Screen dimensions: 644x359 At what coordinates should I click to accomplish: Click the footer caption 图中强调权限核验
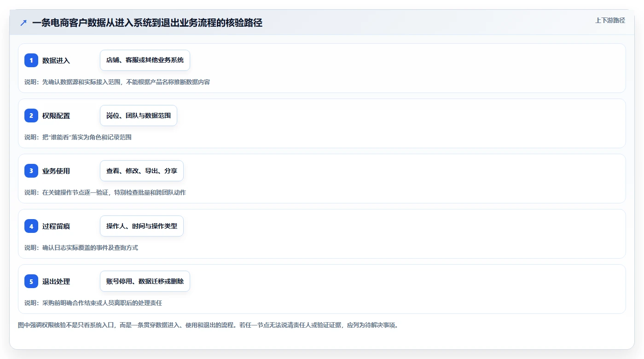[x=208, y=325]
